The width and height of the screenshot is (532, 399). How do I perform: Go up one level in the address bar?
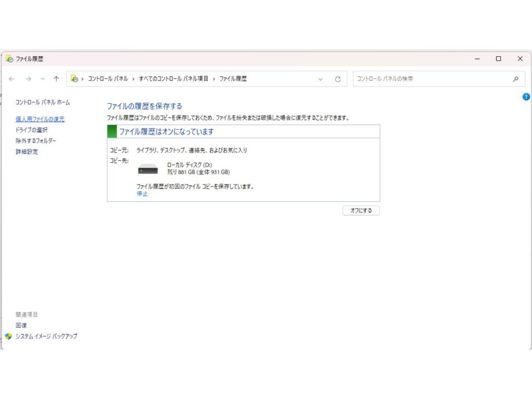[x=56, y=78]
